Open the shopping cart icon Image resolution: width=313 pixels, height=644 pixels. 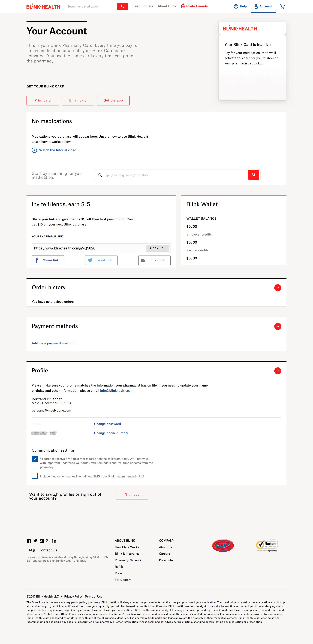[x=282, y=6]
